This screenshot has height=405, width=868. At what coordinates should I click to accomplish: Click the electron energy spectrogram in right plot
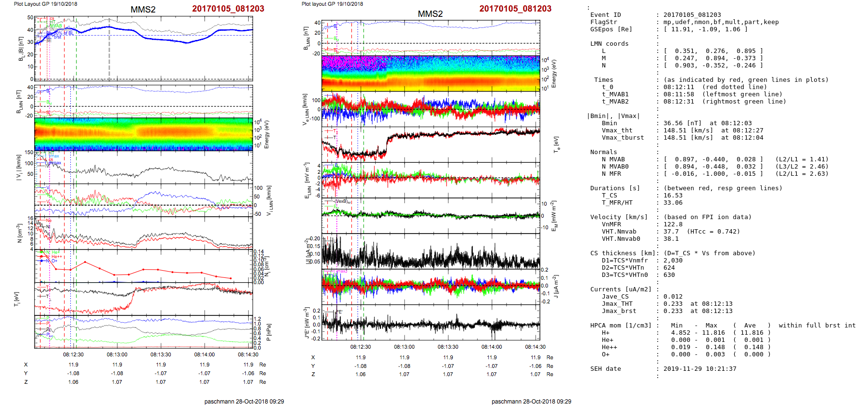[431, 73]
